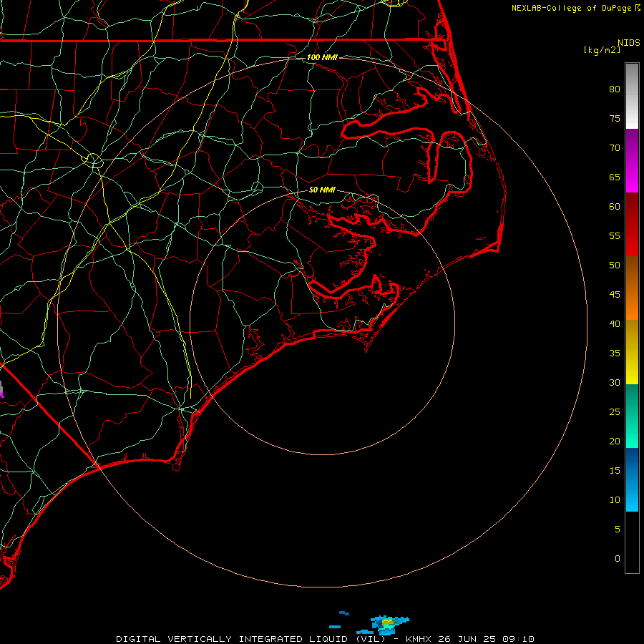Click the 50 value on the scale
Image resolution: width=644 pixels, height=644 pixels.
[x=615, y=265]
